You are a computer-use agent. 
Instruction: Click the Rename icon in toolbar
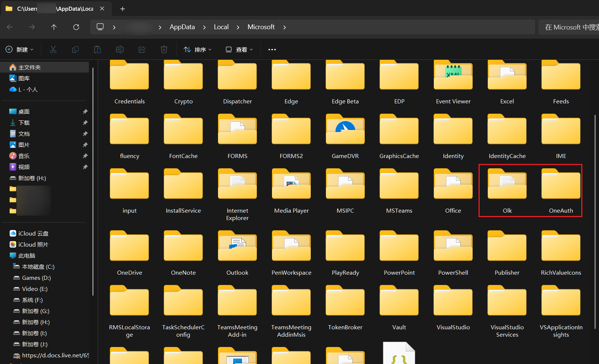tap(120, 49)
